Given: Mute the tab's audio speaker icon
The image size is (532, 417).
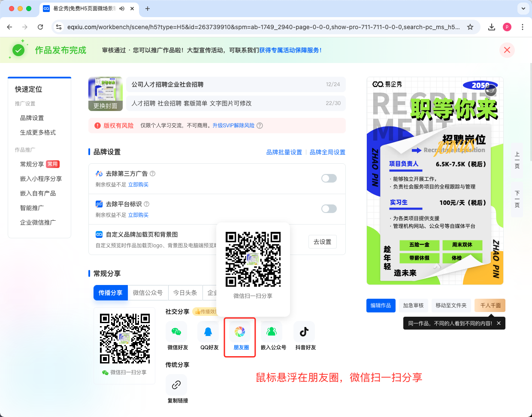Looking at the screenshot, I should point(122,9).
